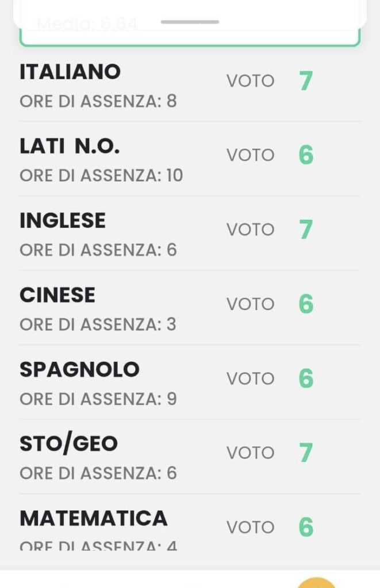Tap the SPAGNOLO subject row

[x=190, y=382]
